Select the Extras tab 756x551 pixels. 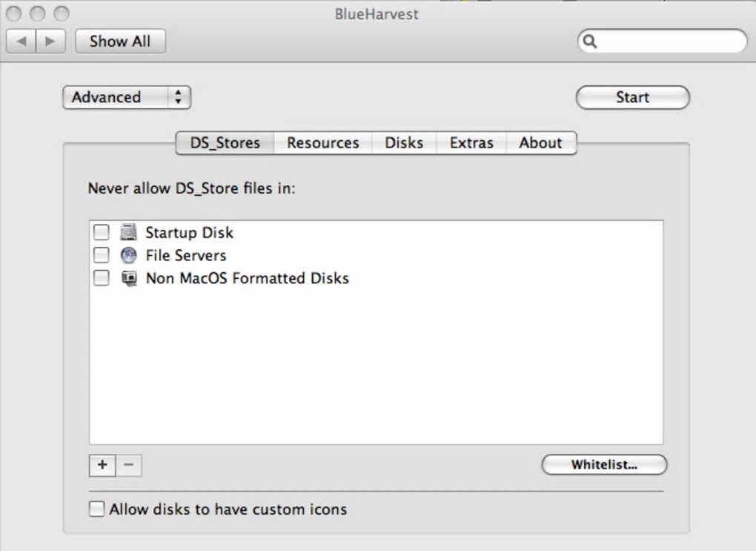[471, 143]
